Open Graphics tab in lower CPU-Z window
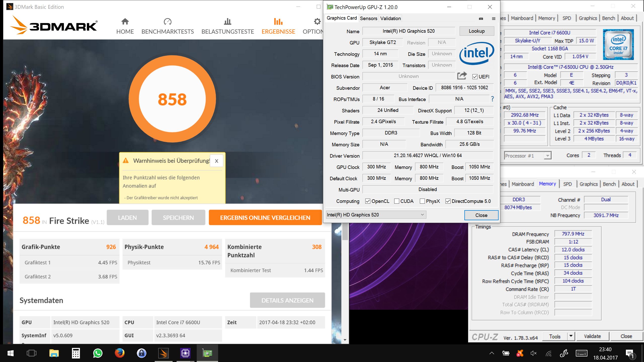Image resolution: width=644 pixels, height=362 pixels. 588,184
